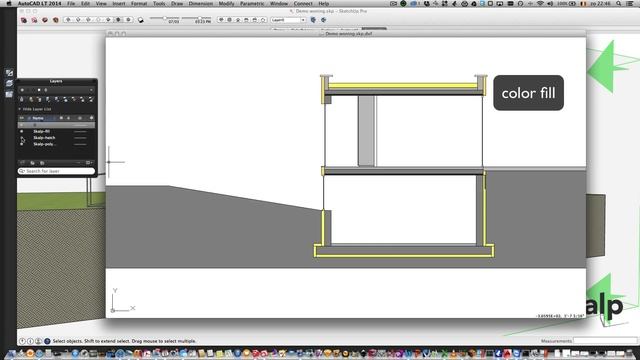
Task: Switch to Iso view in SketchUp toolbar
Action: click(221, 20)
